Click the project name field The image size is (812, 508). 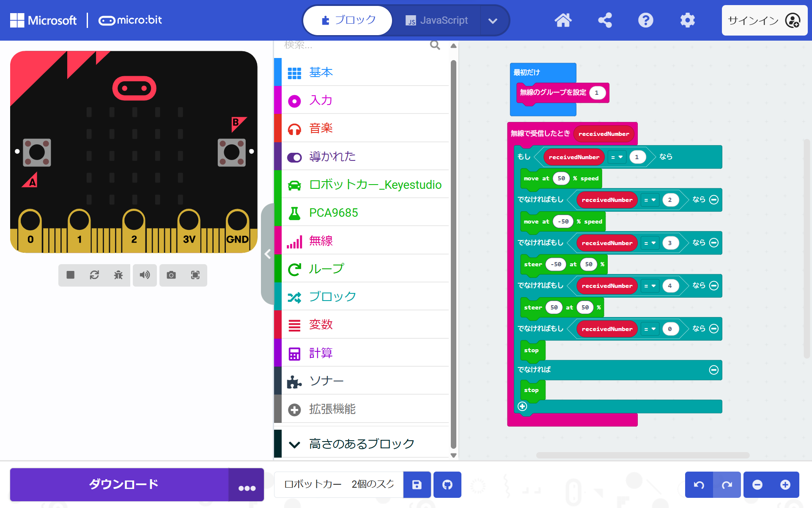(x=339, y=485)
